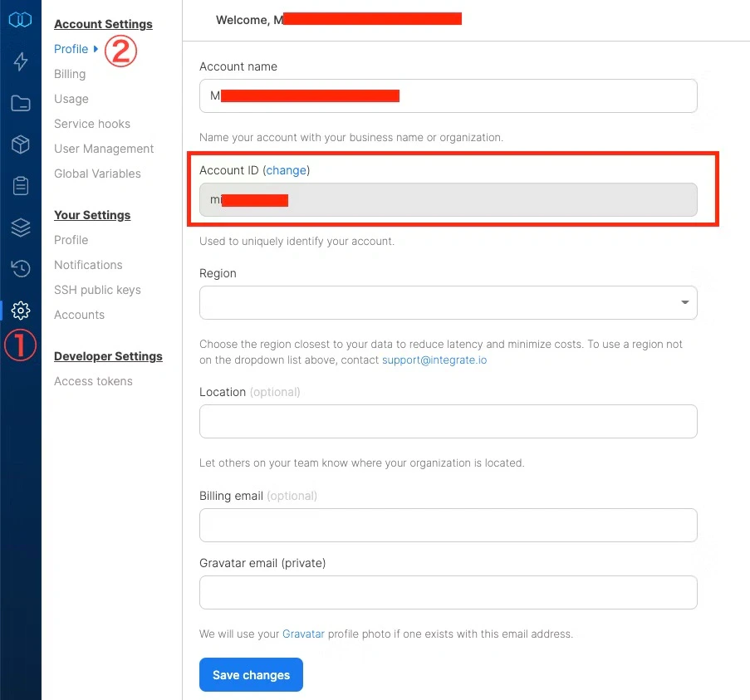
Task: Select Profile under Account Settings
Action: pyautogui.click(x=71, y=49)
